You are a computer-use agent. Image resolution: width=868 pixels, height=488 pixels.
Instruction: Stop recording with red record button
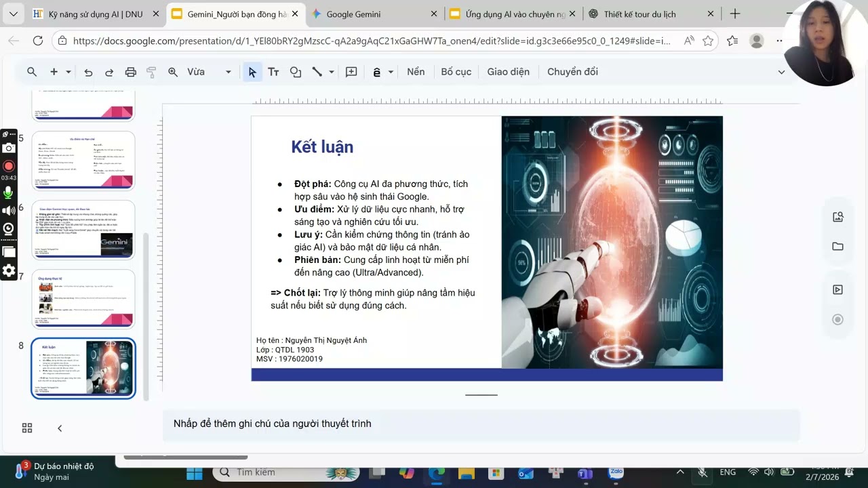click(9, 166)
